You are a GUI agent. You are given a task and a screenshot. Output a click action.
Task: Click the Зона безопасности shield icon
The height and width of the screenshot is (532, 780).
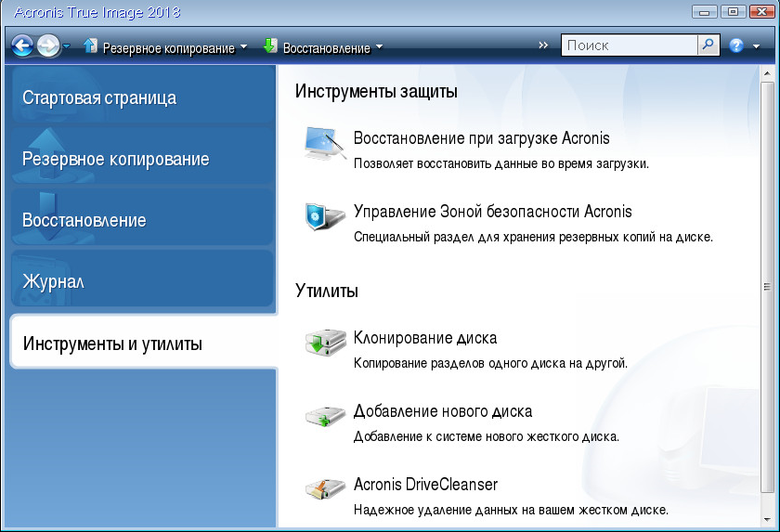[x=325, y=216]
